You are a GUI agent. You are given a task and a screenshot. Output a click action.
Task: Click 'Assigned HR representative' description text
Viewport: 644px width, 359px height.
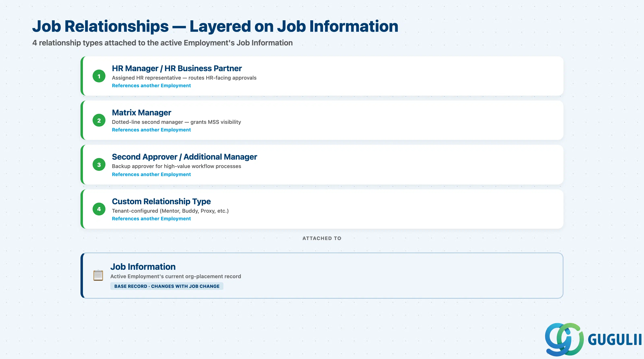[184, 78]
